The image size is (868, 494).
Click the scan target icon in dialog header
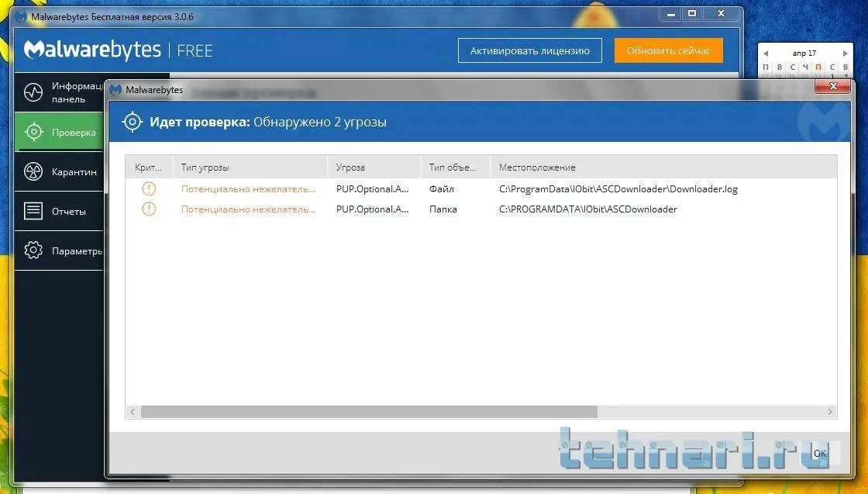point(133,122)
